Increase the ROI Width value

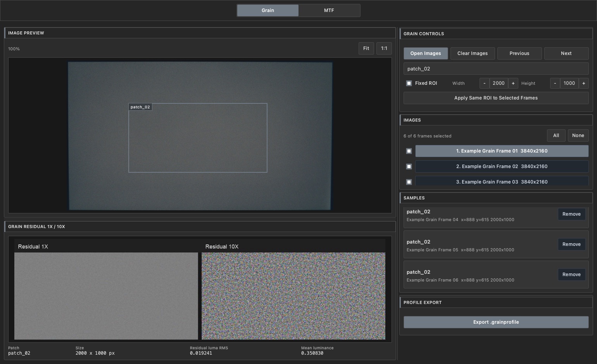(513, 83)
